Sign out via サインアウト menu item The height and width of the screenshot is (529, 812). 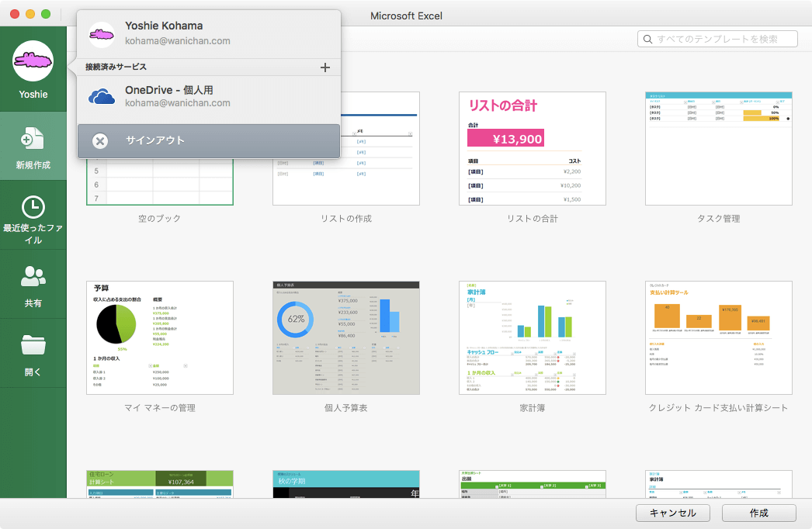click(209, 141)
